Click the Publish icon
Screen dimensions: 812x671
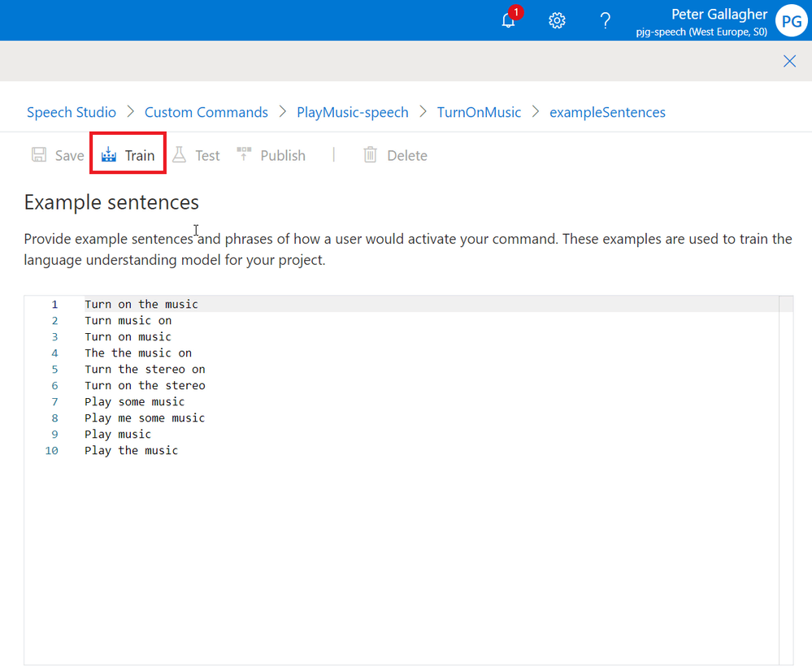coord(244,154)
